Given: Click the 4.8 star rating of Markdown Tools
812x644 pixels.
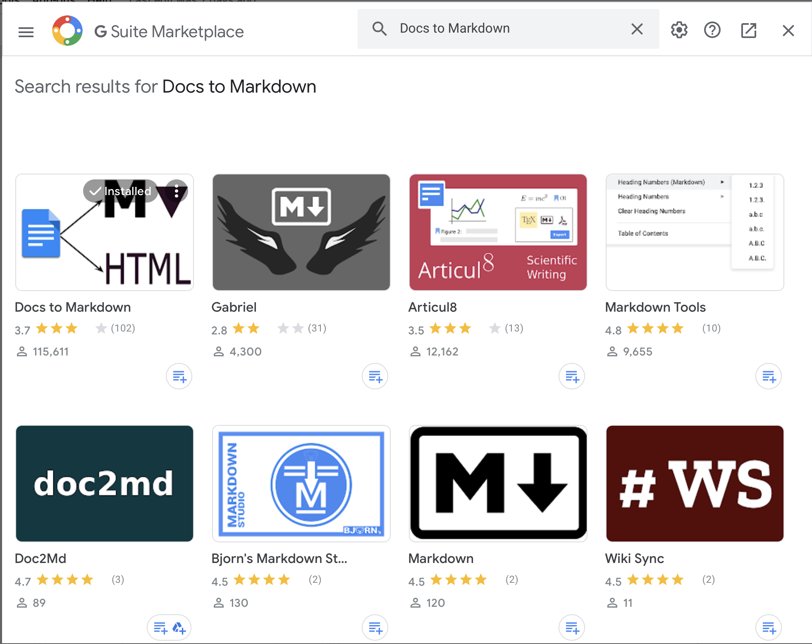Looking at the screenshot, I should click(x=645, y=329).
